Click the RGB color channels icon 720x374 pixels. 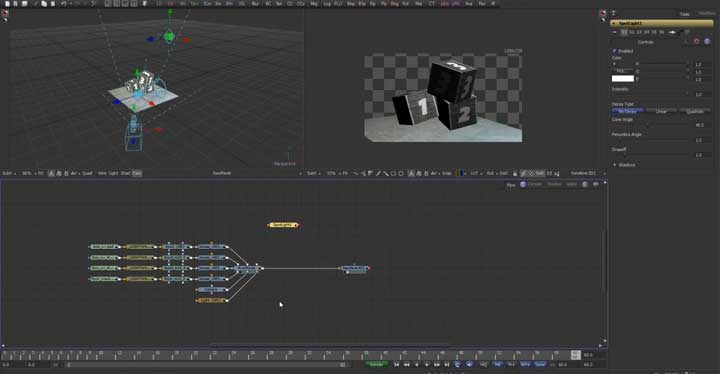(x=459, y=173)
